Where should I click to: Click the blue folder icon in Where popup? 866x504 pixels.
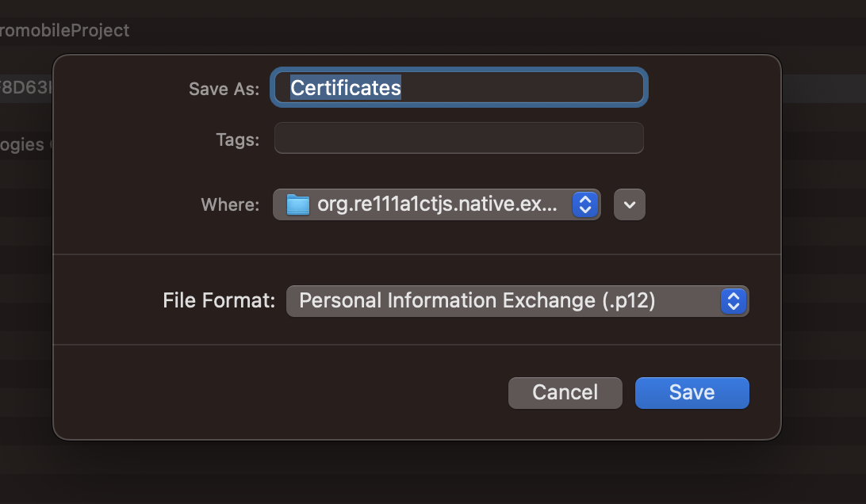[297, 204]
